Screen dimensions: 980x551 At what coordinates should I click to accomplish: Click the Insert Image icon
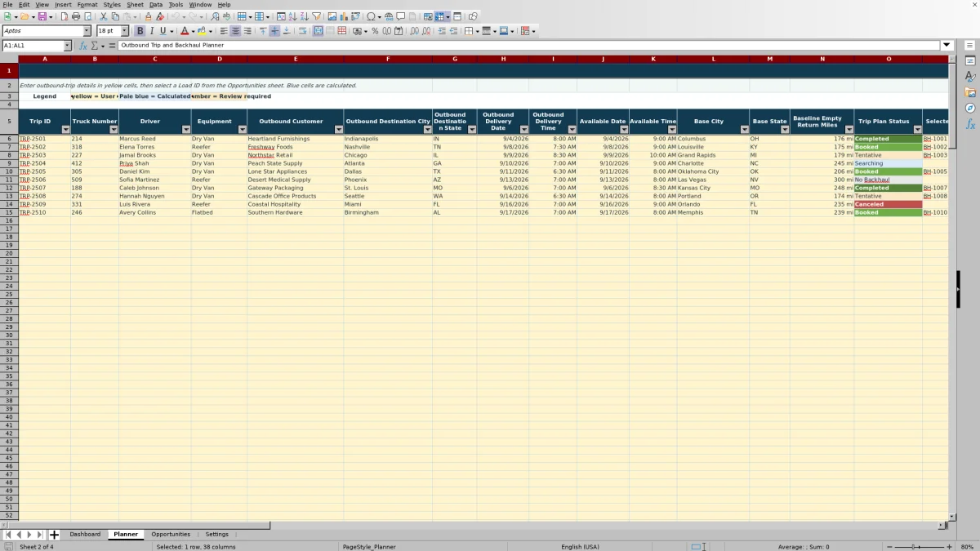(332, 16)
